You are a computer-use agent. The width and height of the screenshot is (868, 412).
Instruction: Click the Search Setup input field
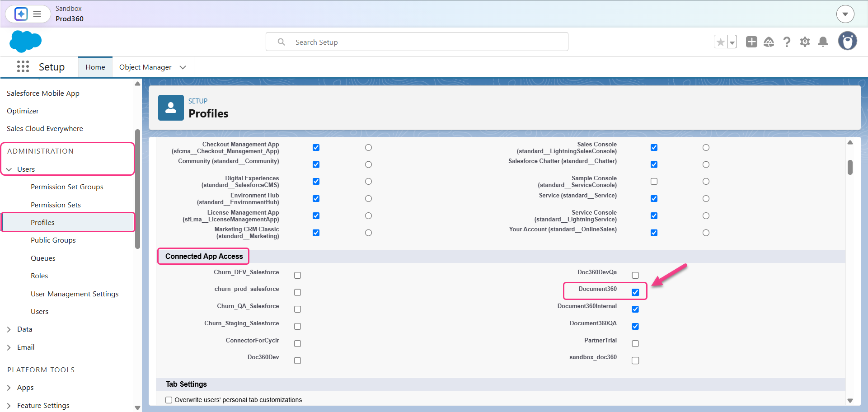(417, 42)
